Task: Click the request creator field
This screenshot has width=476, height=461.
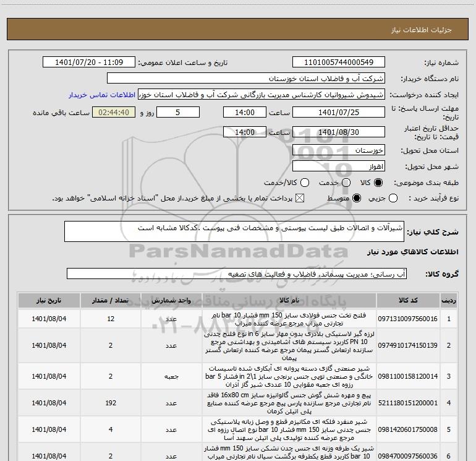Action: 261,95
